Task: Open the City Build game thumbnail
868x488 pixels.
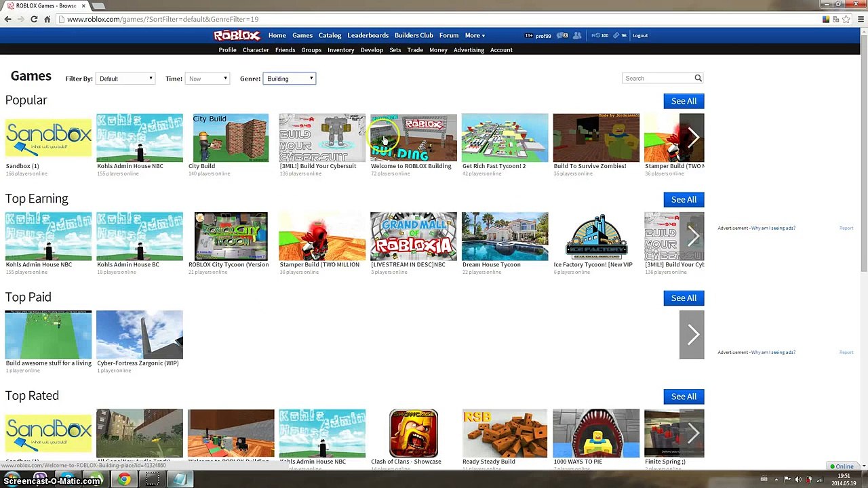Action: 231,138
